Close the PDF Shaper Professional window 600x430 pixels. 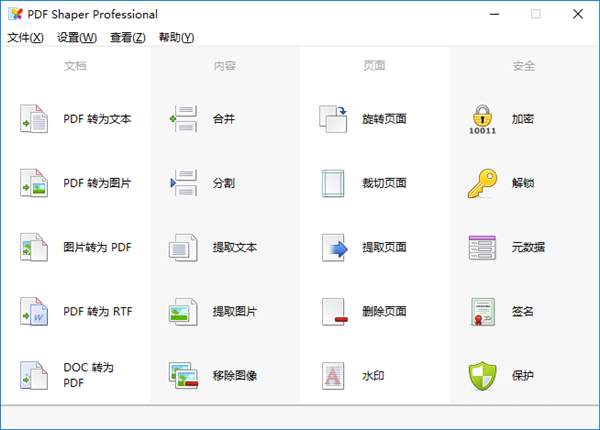click(x=578, y=14)
